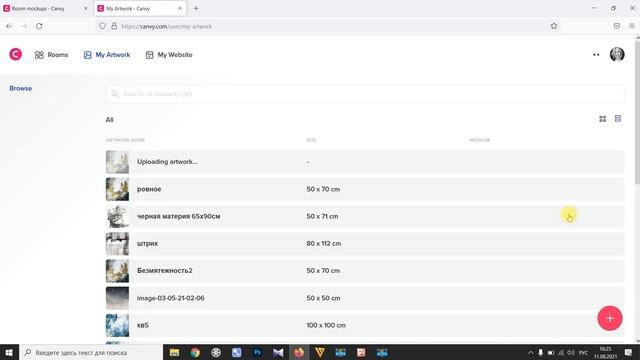Open the Windows Start menu
Viewport: 640px width, 360px height.
click(x=9, y=352)
